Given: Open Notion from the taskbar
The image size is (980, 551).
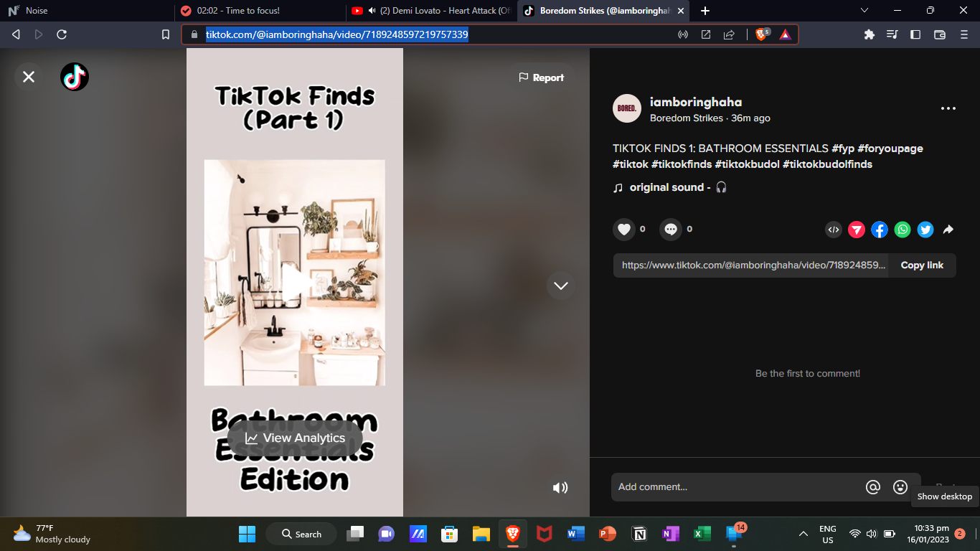Looking at the screenshot, I should 639,534.
